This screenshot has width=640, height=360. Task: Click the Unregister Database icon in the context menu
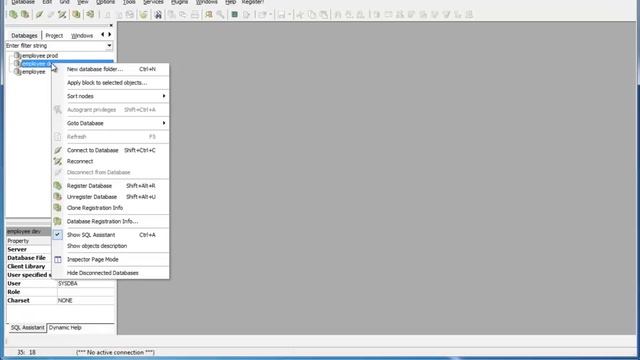(58, 197)
